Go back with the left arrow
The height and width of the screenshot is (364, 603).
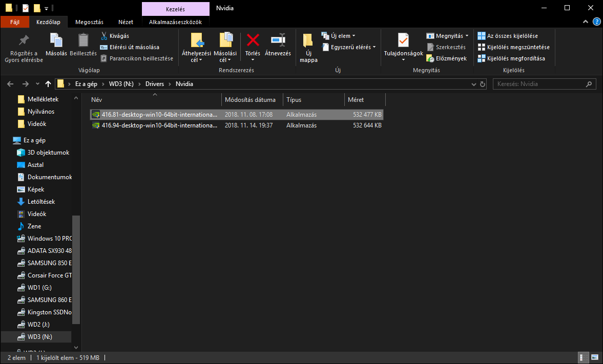click(10, 84)
